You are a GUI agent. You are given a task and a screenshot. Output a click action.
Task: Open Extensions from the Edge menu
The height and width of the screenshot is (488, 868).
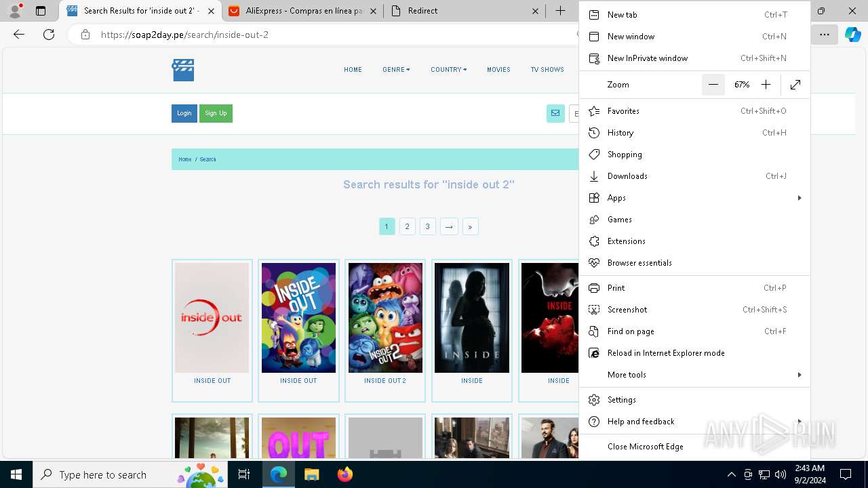click(695, 241)
